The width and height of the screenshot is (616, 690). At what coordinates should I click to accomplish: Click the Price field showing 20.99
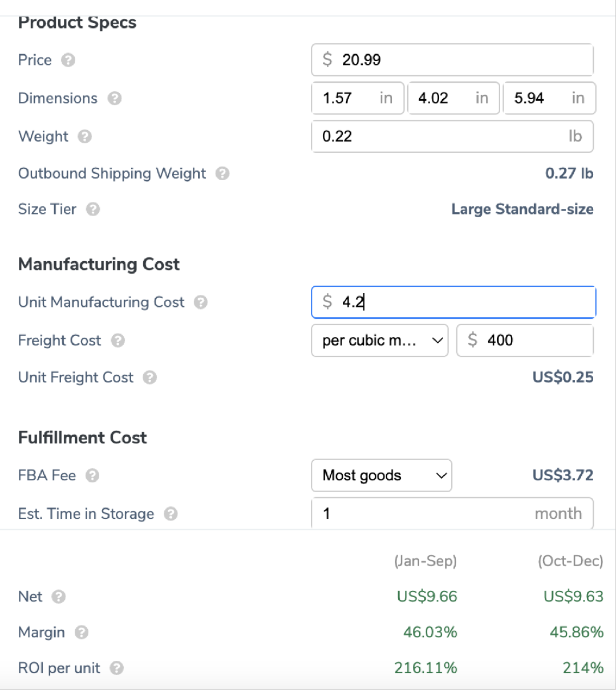coord(452,60)
